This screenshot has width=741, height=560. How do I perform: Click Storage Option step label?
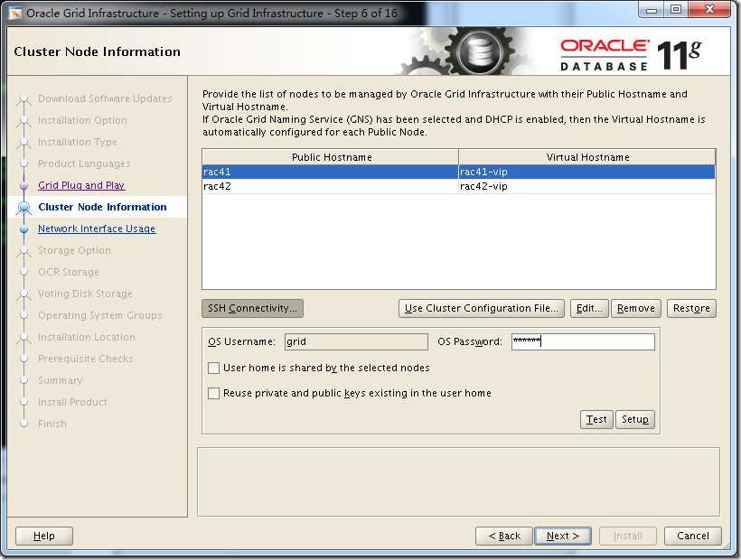pos(74,250)
